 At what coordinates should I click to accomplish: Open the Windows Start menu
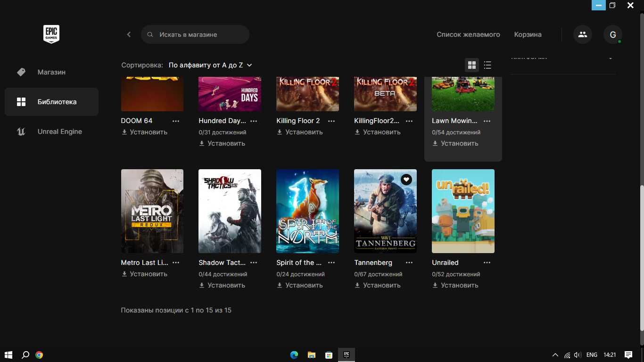[8, 355]
